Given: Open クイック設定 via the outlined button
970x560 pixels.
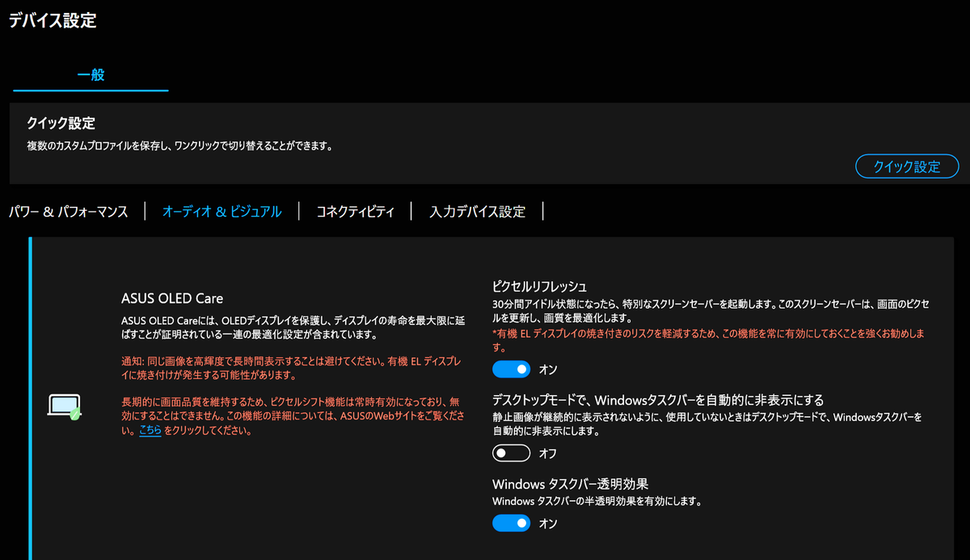Looking at the screenshot, I should [x=907, y=166].
